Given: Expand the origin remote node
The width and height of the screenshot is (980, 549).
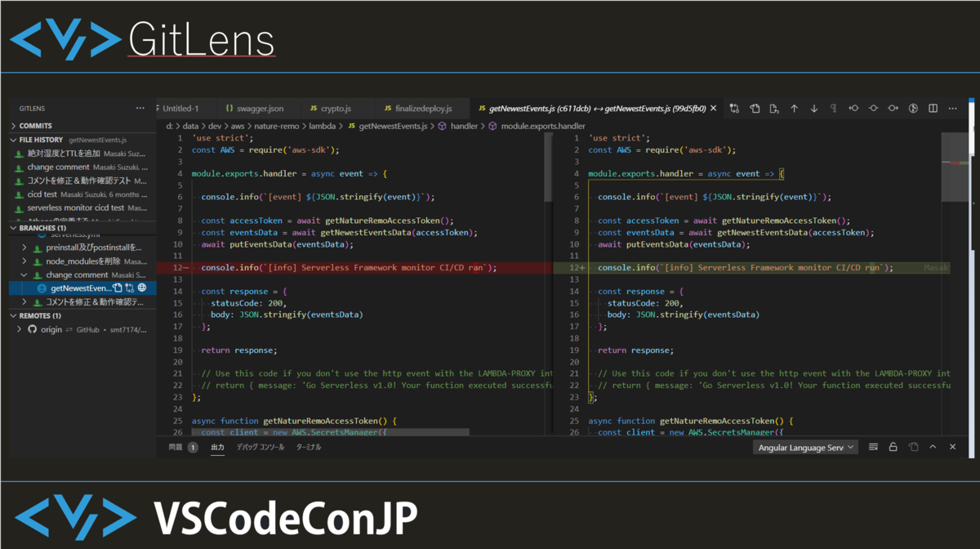Looking at the screenshot, I should pyautogui.click(x=20, y=329).
